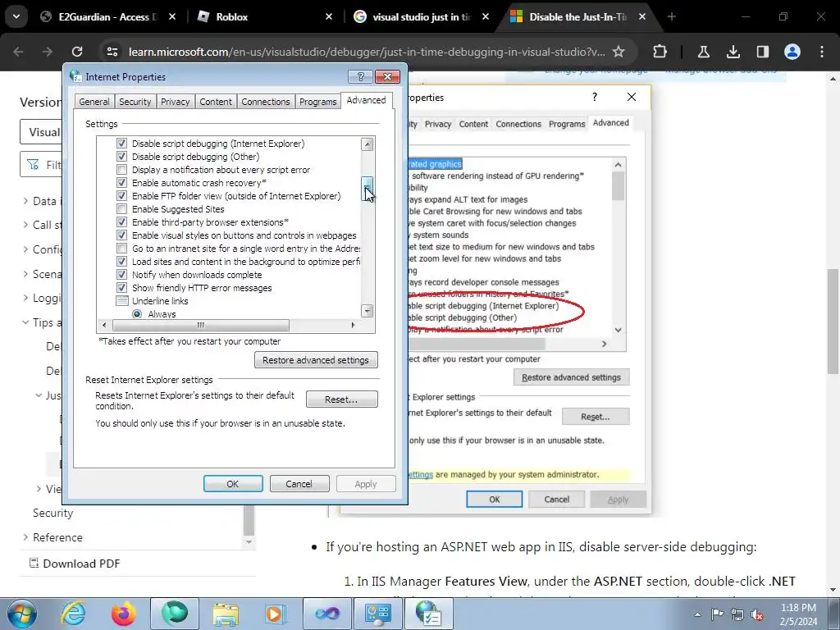
Task: Launch Internet Explorer from the taskbar
Action: 73,614
